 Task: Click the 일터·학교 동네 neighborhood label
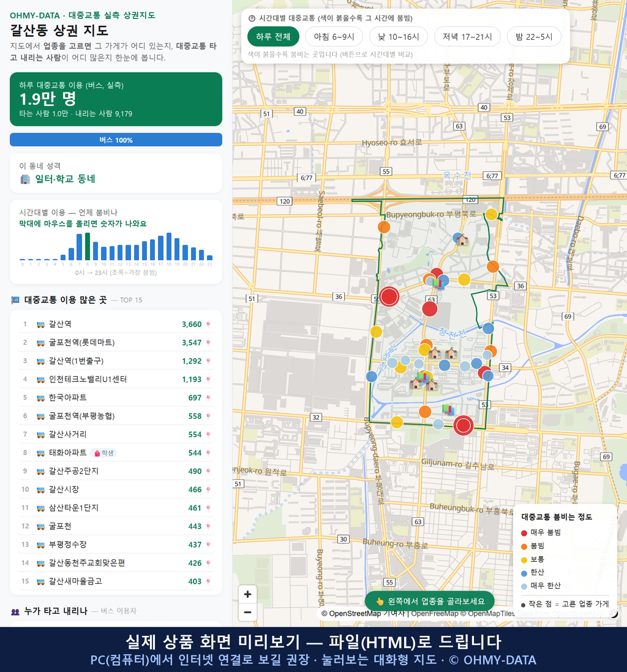click(65, 179)
